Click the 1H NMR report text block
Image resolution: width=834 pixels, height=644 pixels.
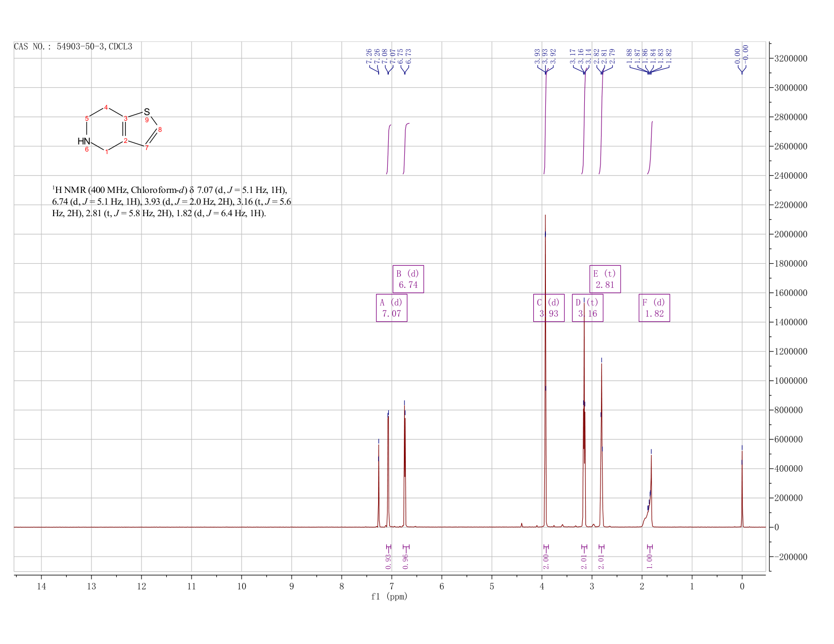[x=172, y=202]
